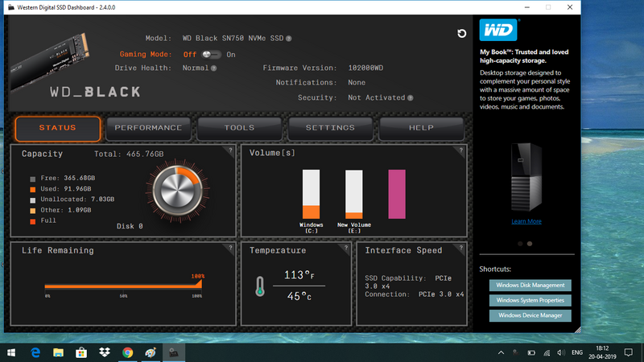644x362 pixels.
Task: Select the first carousel dot in ad panel
Action: [520, 244]
